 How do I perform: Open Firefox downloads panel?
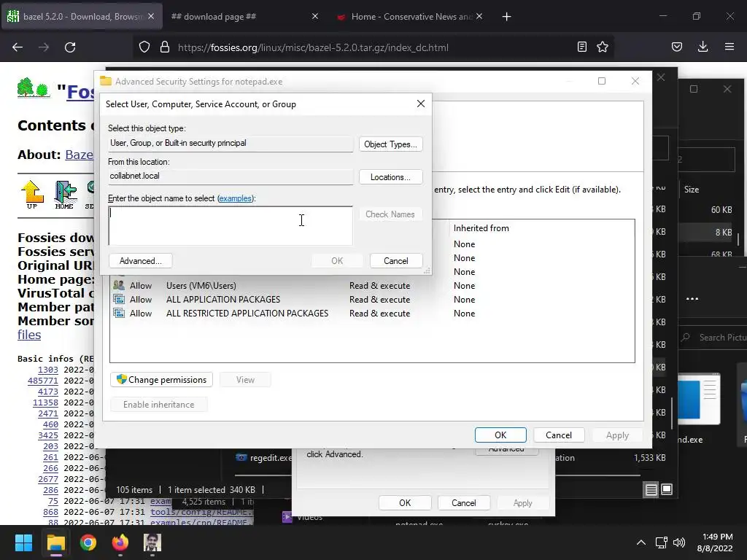[703, 47]
